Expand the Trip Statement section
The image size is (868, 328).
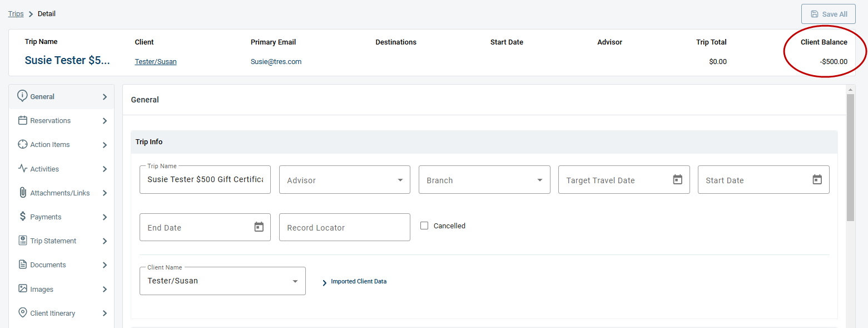(x=53, y=241)
